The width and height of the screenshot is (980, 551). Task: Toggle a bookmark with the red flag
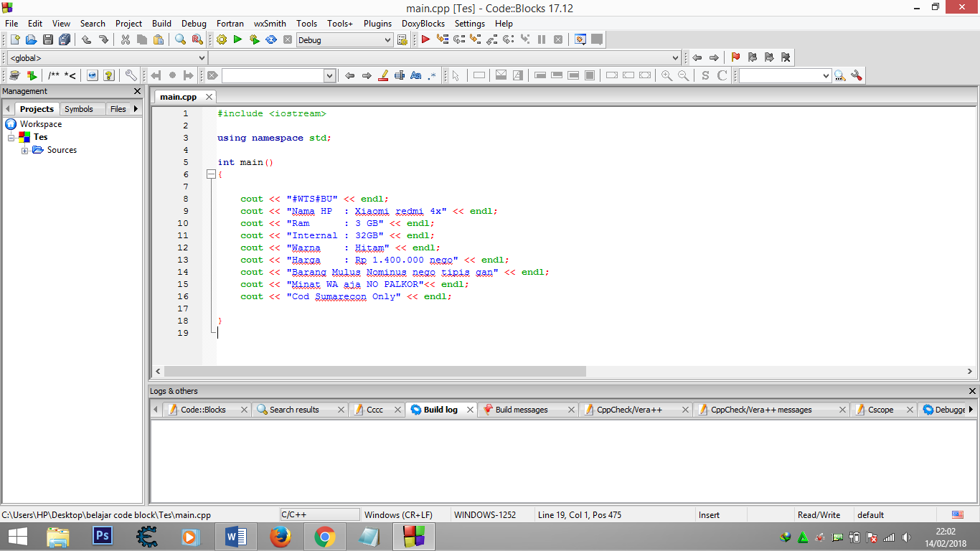pyautogui.click(x=736, y=57)
